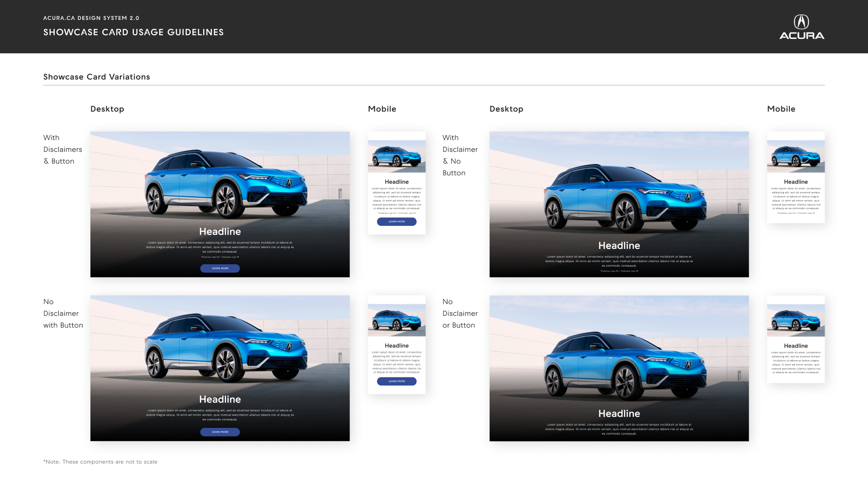868x488 pixels.
Task: Click LEARN MORE on desktop no-disclaimer-with-button card
Action: point(220,432)
